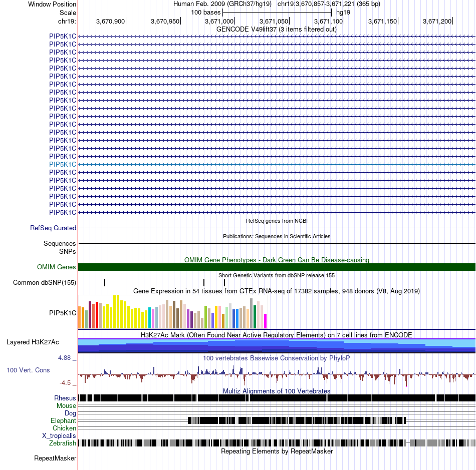Open 100 vertebrates Basewise Conservation by PhyloP title

pos(277,358)
